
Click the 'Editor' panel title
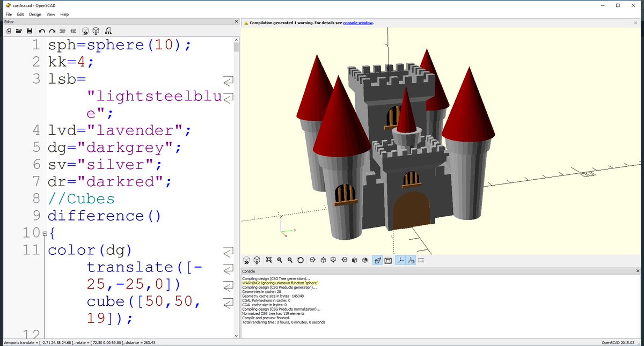pyautogui.click(x=9, y=21)
